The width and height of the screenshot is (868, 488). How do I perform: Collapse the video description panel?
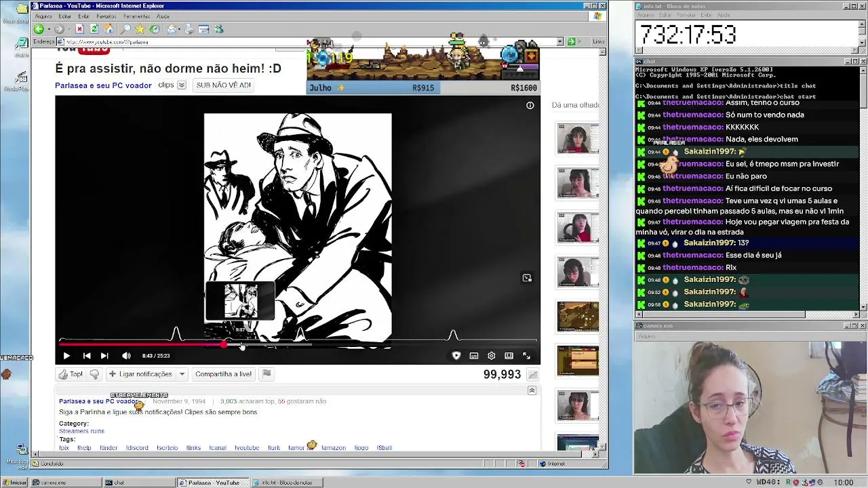click(532, 391)
